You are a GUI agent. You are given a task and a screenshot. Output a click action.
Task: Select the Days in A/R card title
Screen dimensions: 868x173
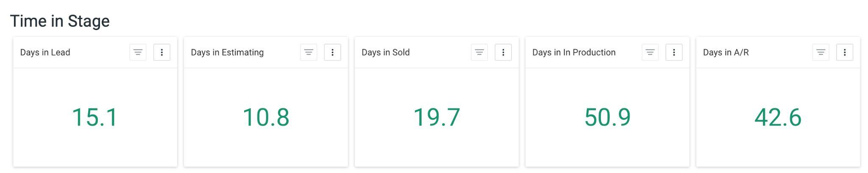726,53
